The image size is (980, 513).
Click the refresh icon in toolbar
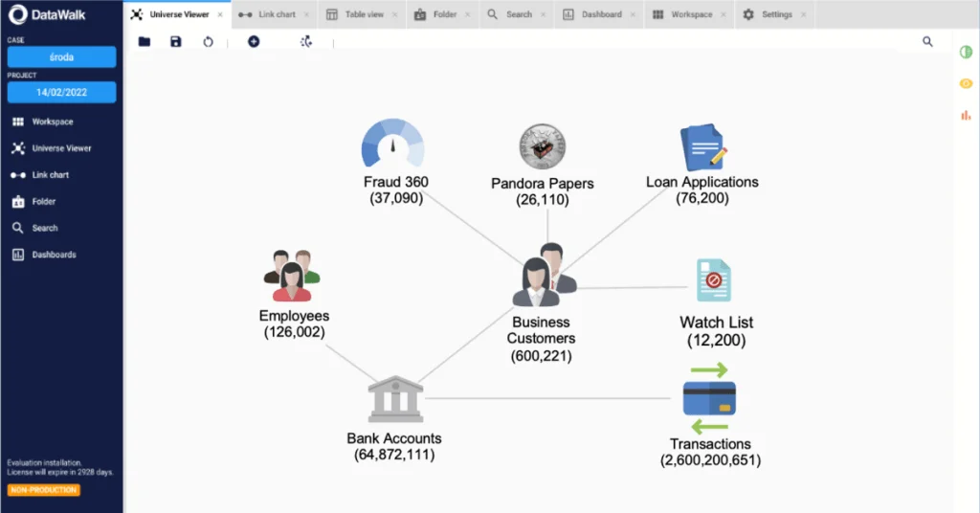pos(208,42)
